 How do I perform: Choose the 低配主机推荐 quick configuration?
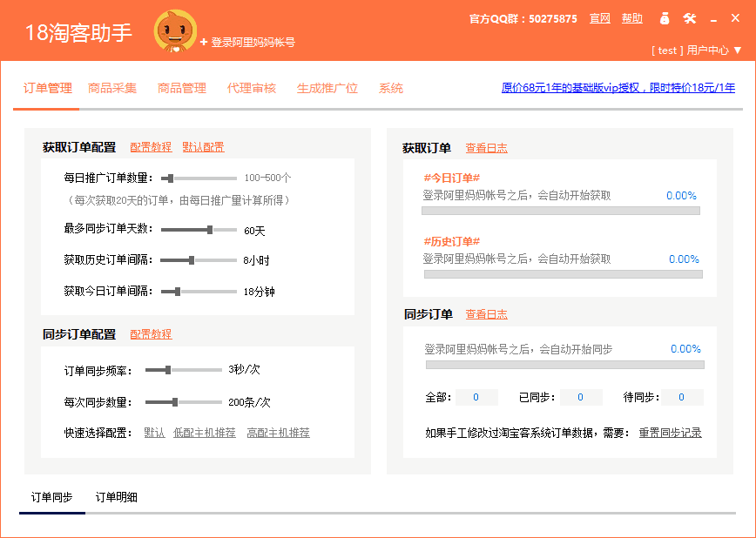(205, 433)
